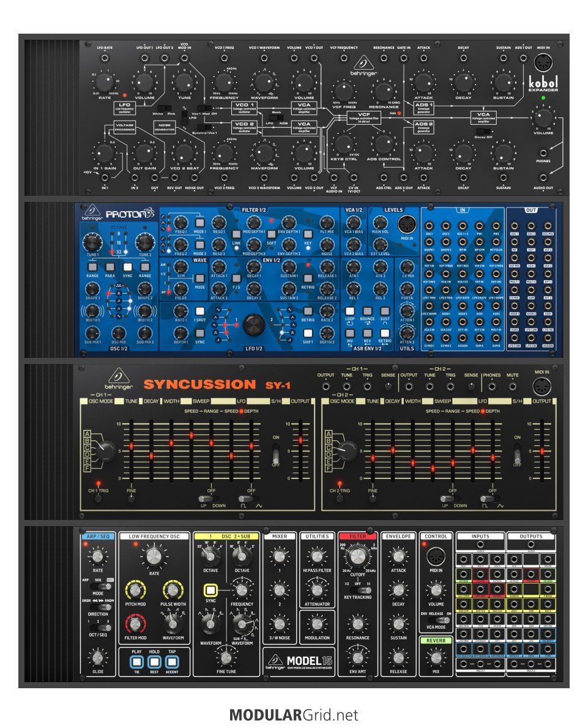Click the Kobol VCF FREQ knob
Screen dimensions: 588x728
[344, 92]
